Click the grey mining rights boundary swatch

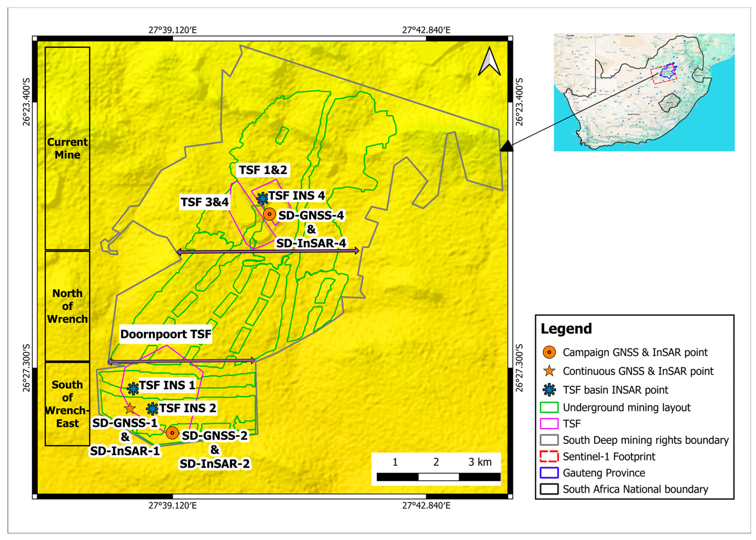(549, 440)
